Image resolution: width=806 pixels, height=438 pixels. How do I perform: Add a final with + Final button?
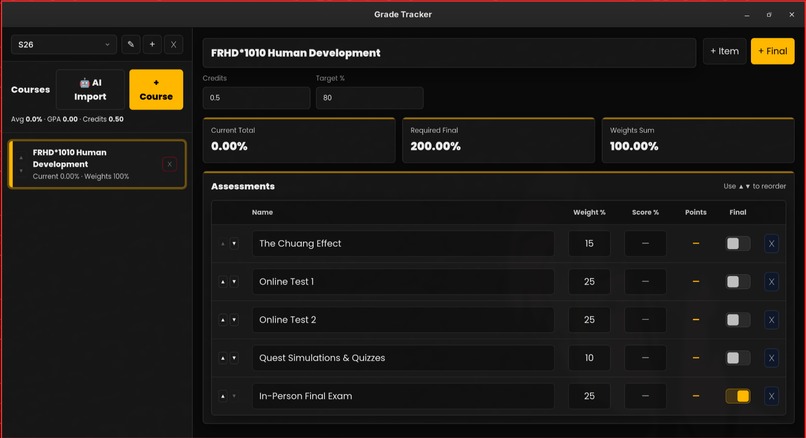(x=773, y=51)
